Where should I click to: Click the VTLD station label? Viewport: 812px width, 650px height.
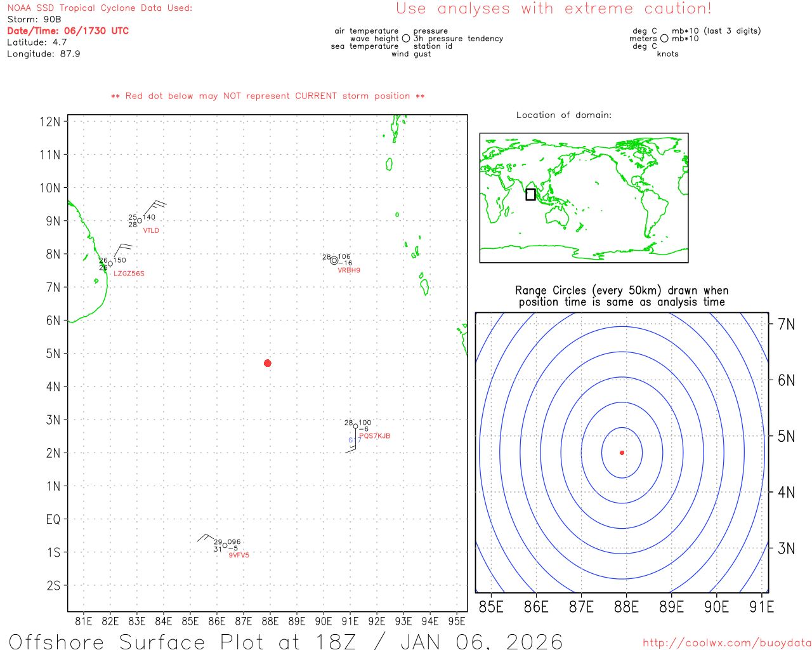pyautogui.click(x=151, y=230)
